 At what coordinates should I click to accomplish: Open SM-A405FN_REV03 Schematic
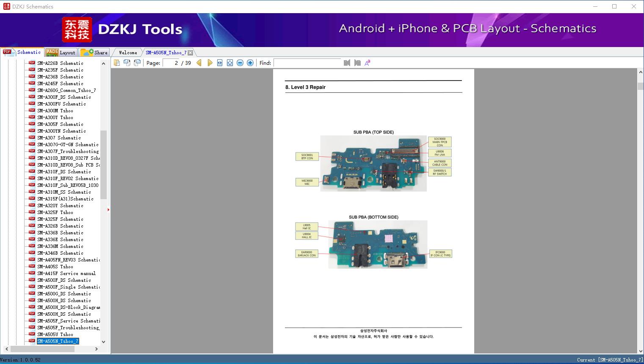click(x=69, y=260)
